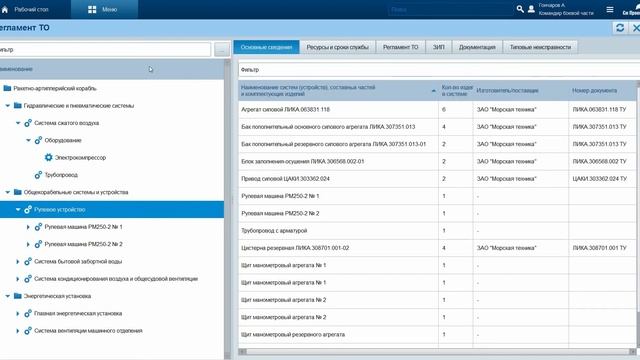Expand Система вентиляции машинного отделения node
This screenshot has height=360, width=640.
[18, 331]
